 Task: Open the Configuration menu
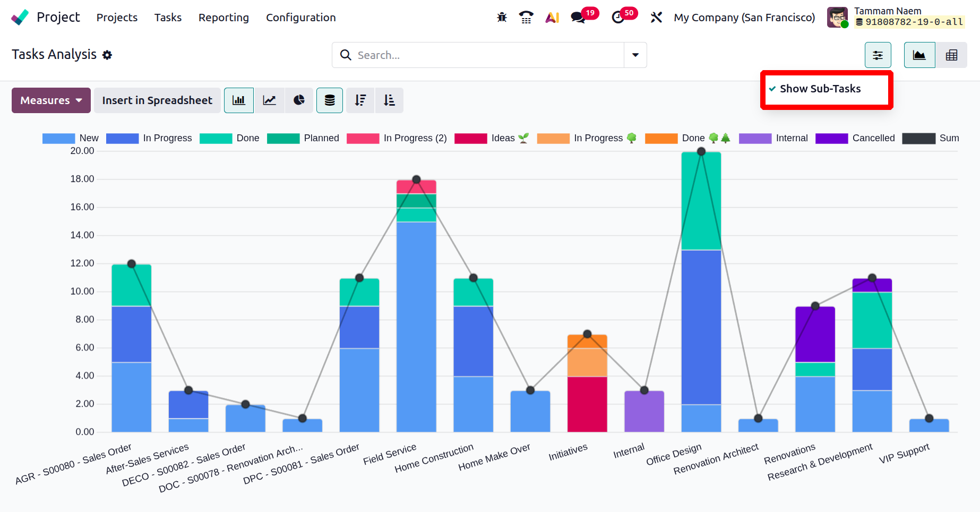[x=300, y=18]
